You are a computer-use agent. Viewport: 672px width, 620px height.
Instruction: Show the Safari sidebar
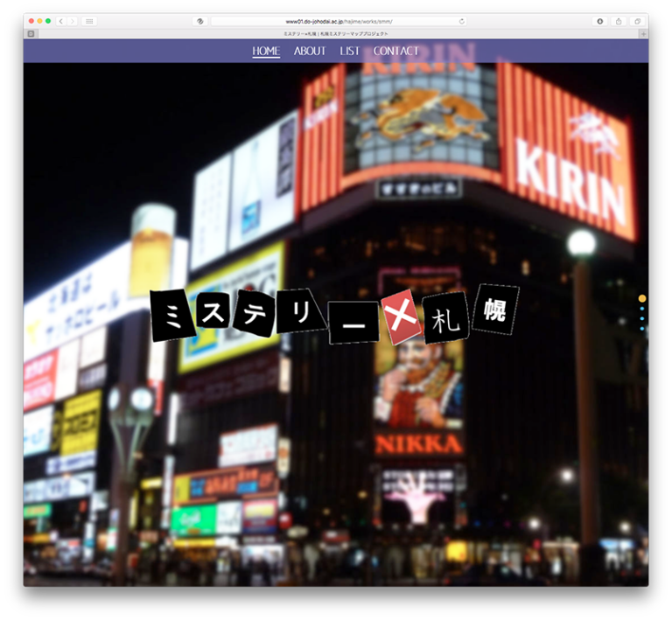coord(89,21)
